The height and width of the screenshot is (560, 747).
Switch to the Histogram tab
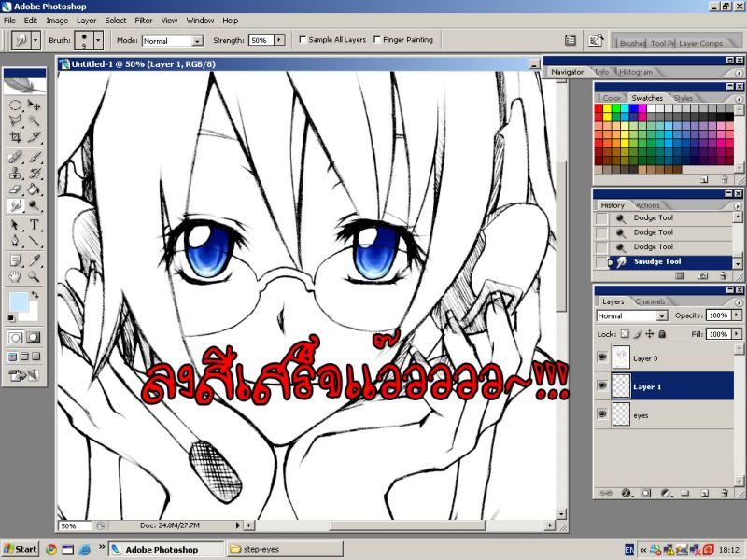pyautogui.click(x=636, y=72)
